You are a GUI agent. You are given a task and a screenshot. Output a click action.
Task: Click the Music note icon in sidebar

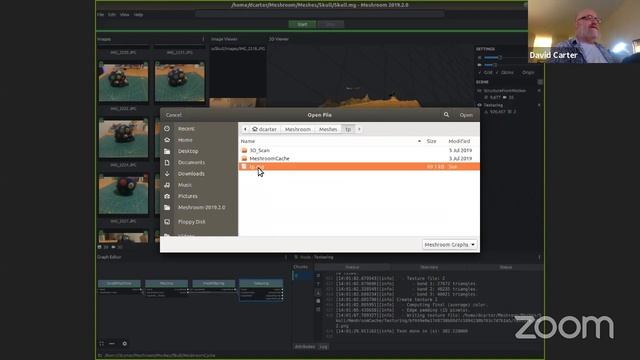tap(167, 185)
